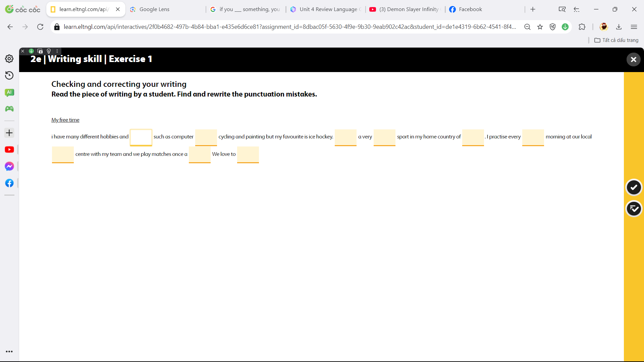The height and width of the screenshot is (362, 644).
Task: Click the blank before 'centre with my team'
Action: 63,155
